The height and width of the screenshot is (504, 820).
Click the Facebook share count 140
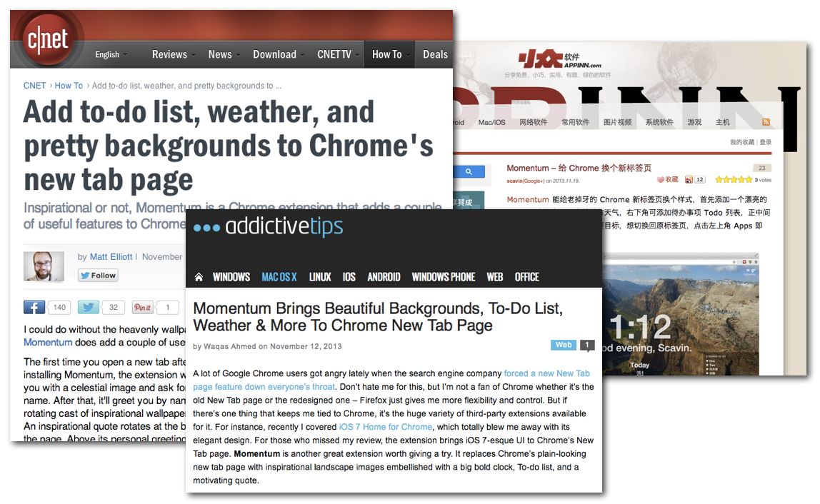point(59,308)
